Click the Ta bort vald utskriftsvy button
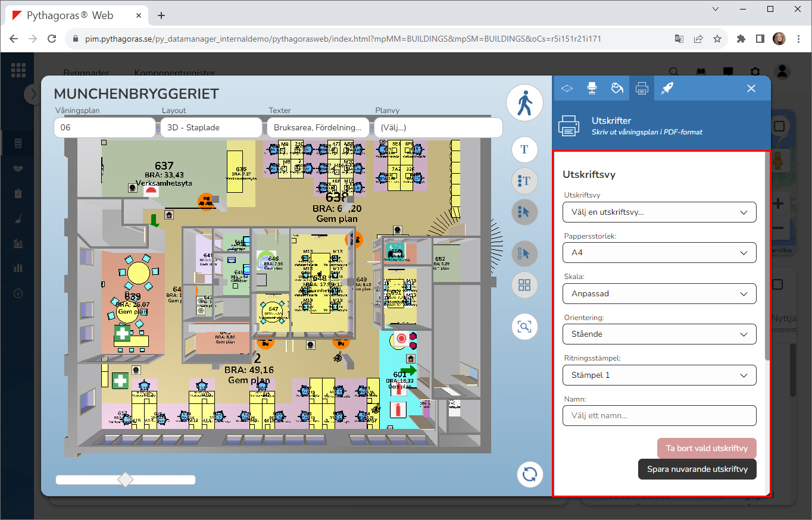 coord(706,449)
